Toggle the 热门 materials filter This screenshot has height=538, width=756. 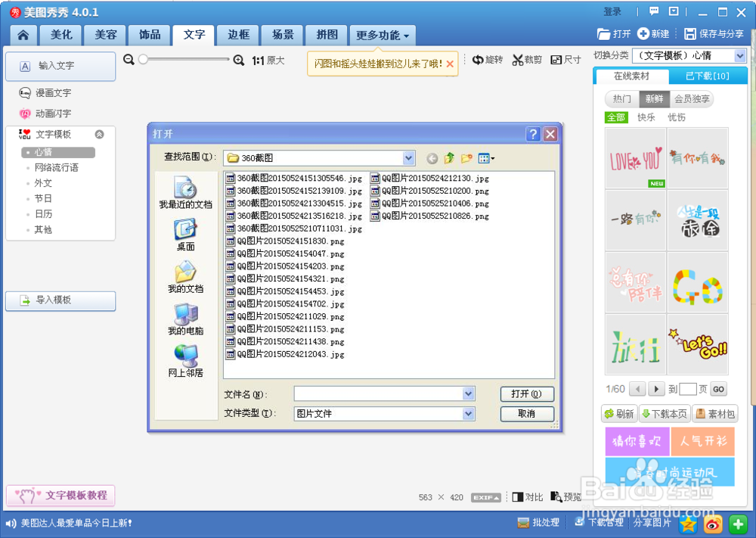(621, 98)
